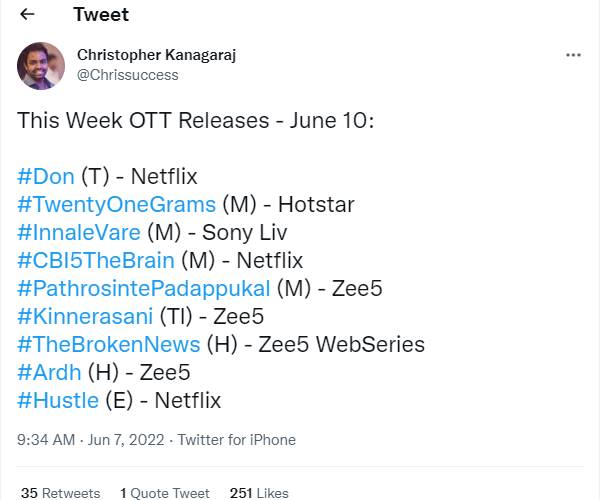
Task: View the 1 Quote Tweet list
Action: coord(165,493)
